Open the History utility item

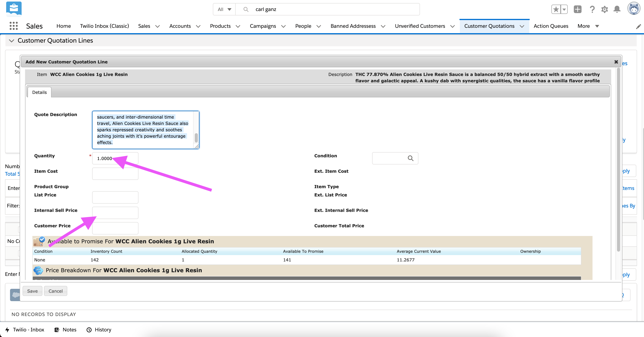99,329
